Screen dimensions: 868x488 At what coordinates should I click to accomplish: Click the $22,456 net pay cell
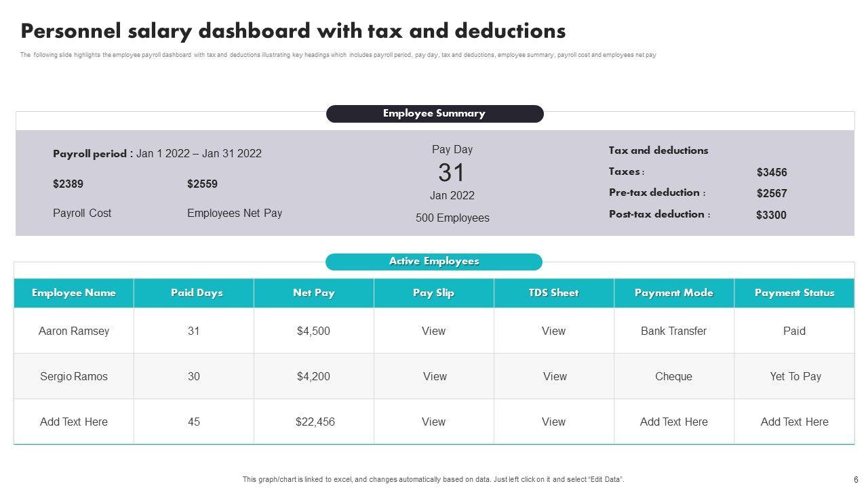[x=315, y=422]
